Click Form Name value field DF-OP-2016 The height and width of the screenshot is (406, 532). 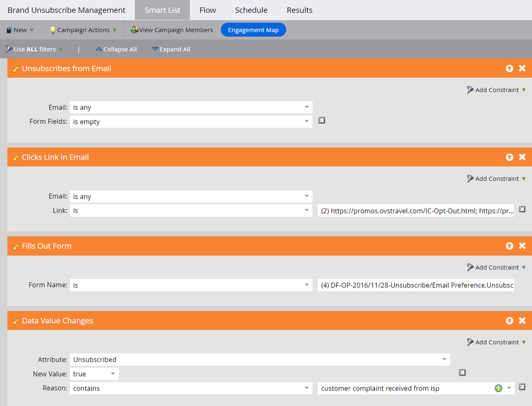tap(416, 285)
